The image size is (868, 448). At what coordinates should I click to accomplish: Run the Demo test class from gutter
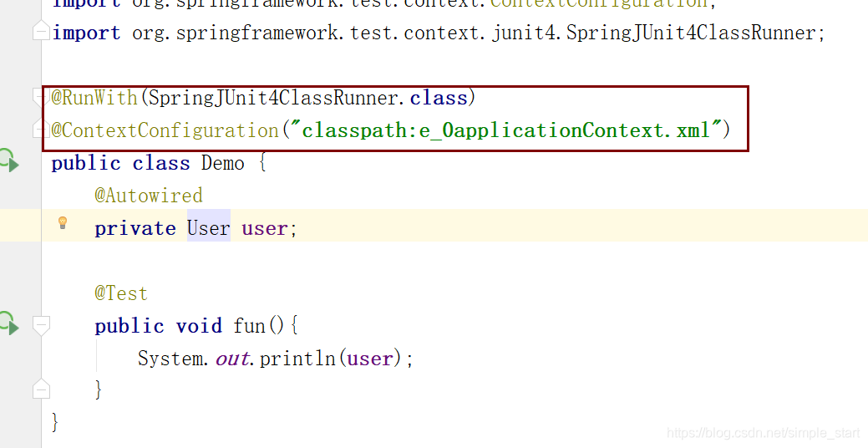[9, 161]
